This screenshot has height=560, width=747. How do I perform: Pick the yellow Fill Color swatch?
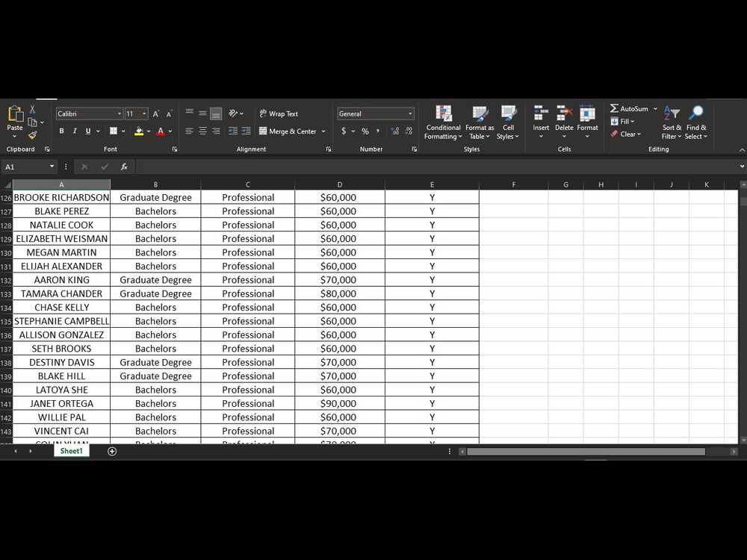(x=139, y=131)
